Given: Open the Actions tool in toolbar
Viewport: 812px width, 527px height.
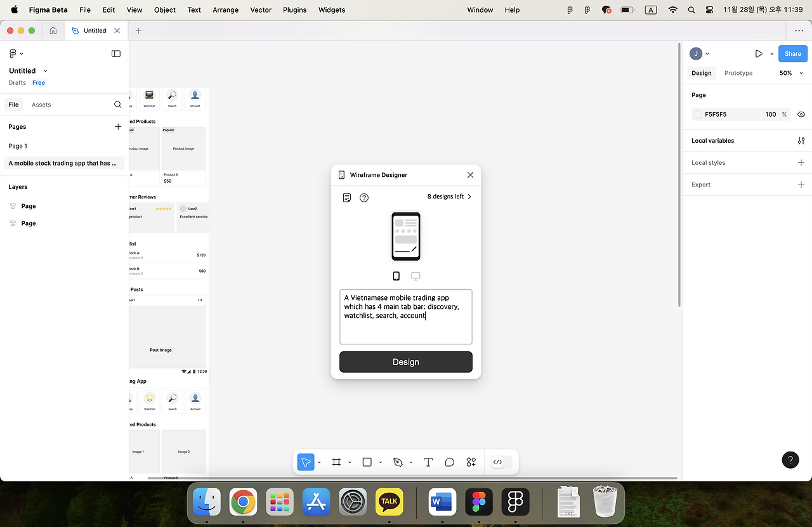Looking at the screenshot, I should [x=471, y=462].
